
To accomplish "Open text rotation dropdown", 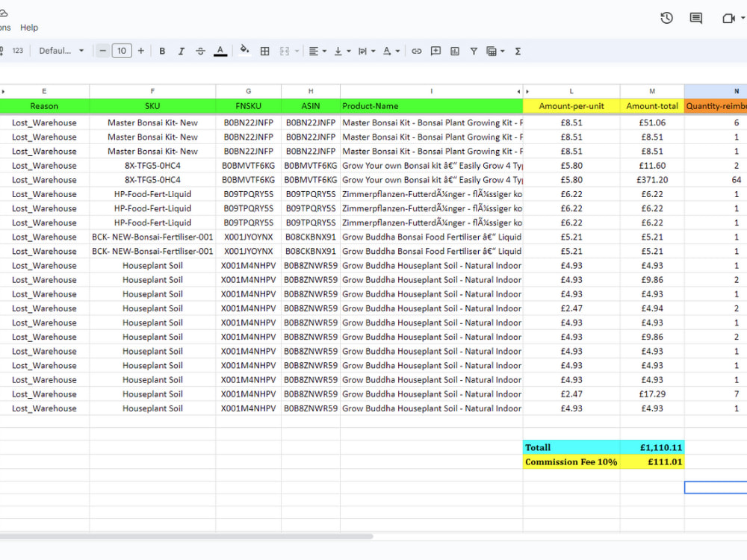I will [x=391, y=51].
